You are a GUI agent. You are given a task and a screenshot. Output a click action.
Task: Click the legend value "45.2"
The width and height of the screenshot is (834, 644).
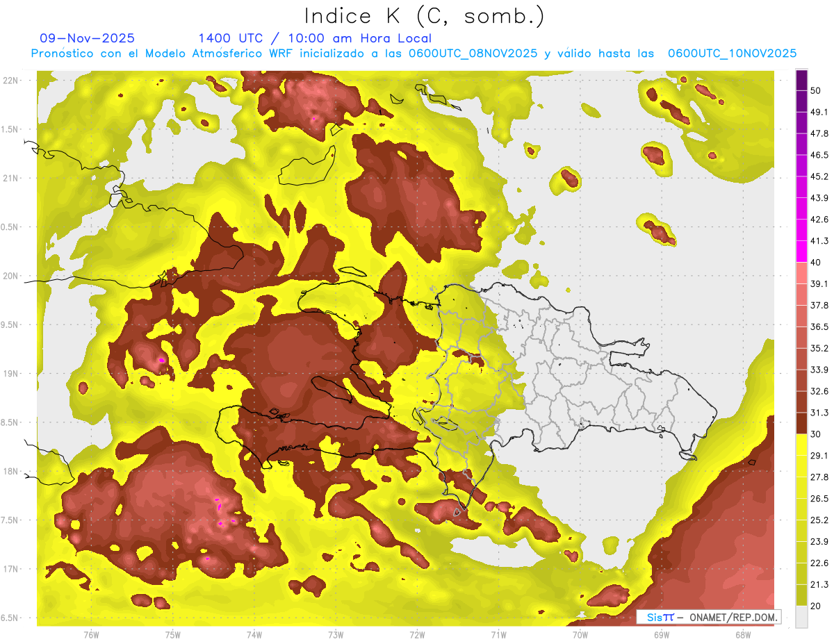pyautogui.click(x=819, y=176)
